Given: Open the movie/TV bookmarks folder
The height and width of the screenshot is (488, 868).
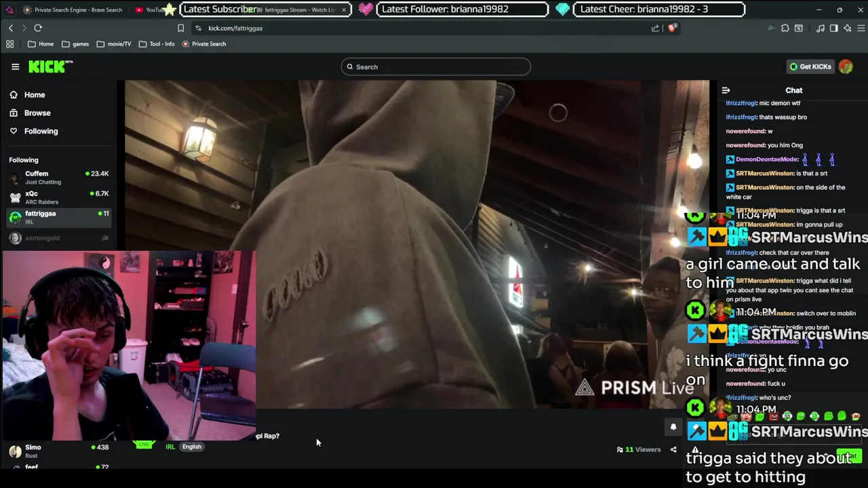Looking at the screenshot, I should coord(114,44).
